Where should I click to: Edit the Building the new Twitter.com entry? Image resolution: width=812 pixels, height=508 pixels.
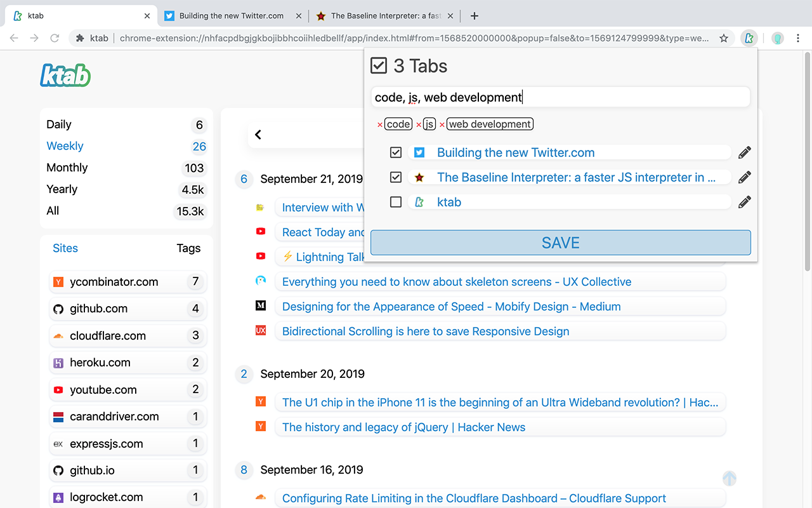click(x=745, y=152)
